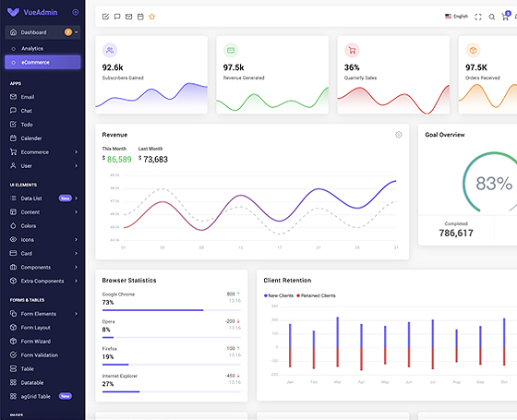
Task: Toggle the New Clients legend item
Action: point(279,295)
